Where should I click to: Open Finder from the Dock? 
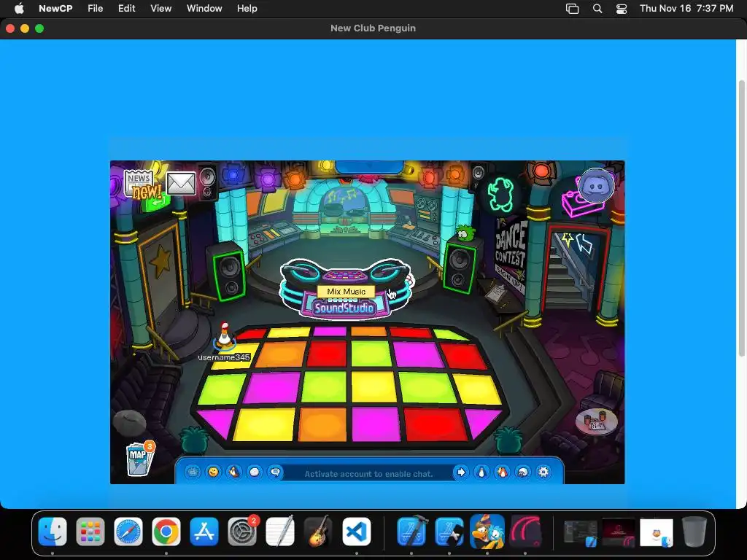[53, 532]
